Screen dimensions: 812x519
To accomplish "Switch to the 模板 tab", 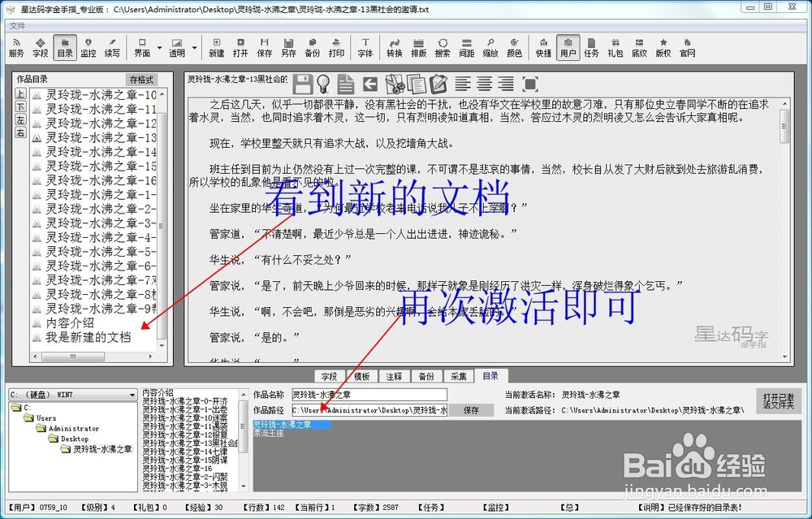I will click(x=361, y=377).
